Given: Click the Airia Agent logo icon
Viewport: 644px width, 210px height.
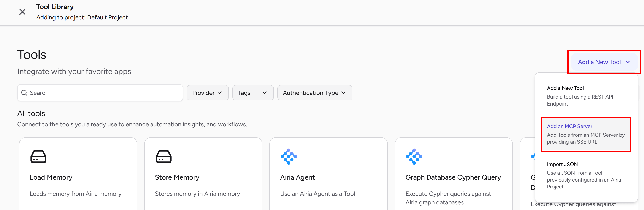Looking at the screenshot, I should coord(289,157).
